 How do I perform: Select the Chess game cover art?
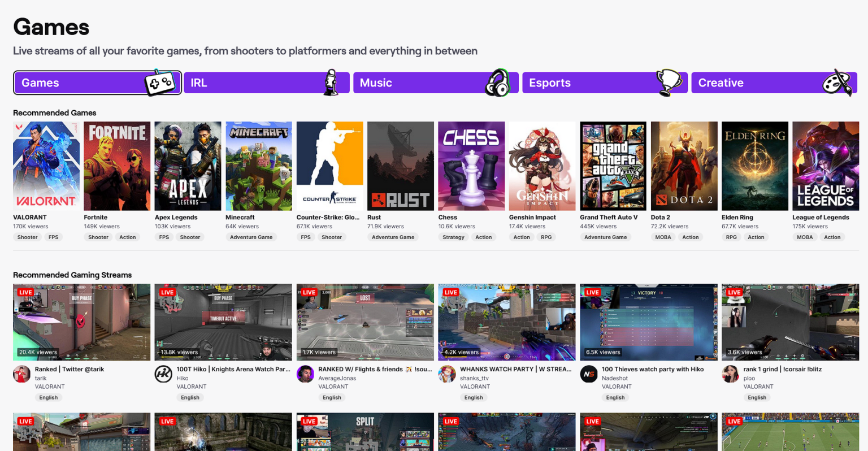click(x=471, y=166)
